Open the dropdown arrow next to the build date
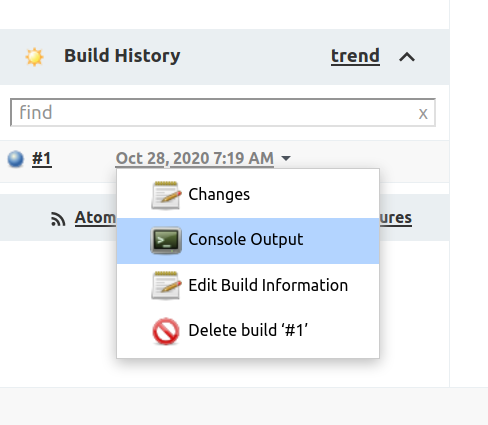Image resolution: width=488 pixels, height=425 pixels. pos(286,158)
